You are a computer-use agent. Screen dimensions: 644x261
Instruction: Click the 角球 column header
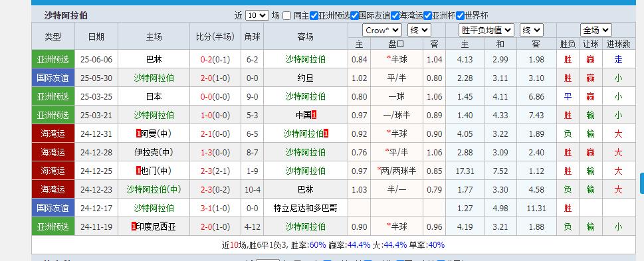(x=252, y=37)
